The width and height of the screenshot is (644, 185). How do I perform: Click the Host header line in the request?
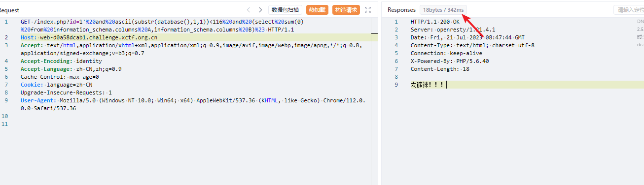pos(89,37)
